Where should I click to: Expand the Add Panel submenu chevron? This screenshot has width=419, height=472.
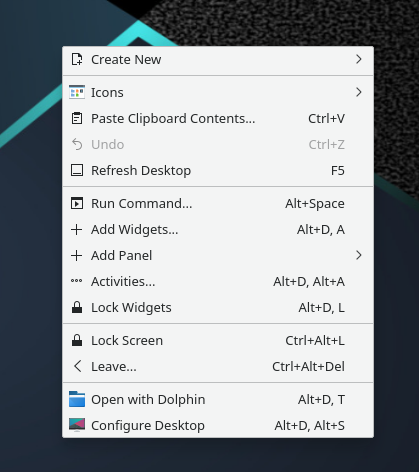359,255
